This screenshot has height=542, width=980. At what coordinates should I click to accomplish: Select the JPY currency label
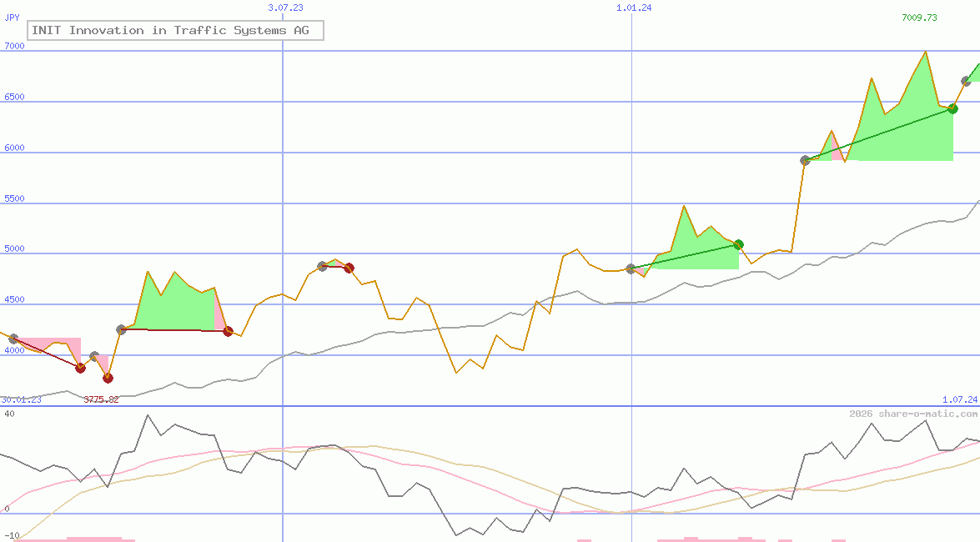[x=13, y=18]
